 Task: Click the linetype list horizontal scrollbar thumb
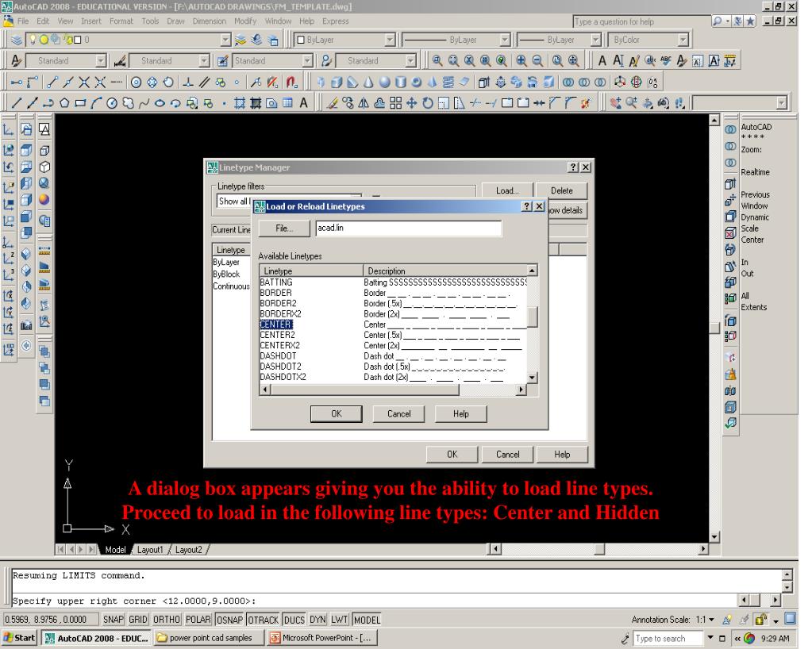tap(365, 390)
